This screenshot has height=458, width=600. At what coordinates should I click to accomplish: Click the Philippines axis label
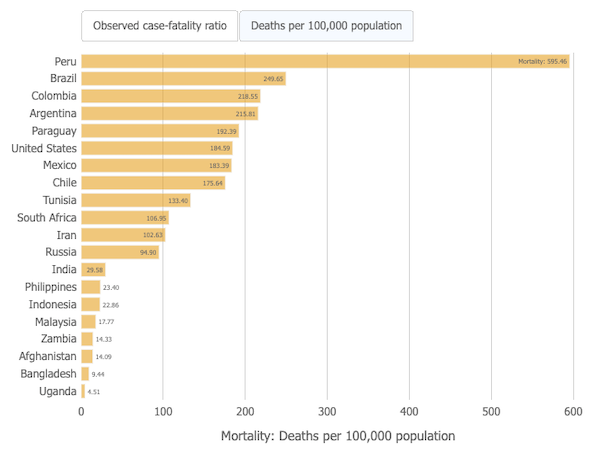(51, 287)
